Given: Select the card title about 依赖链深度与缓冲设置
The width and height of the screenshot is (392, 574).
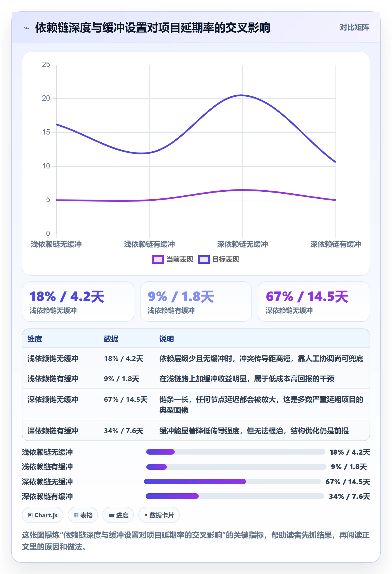Looking at the screenshot, I should coord(153,28).
